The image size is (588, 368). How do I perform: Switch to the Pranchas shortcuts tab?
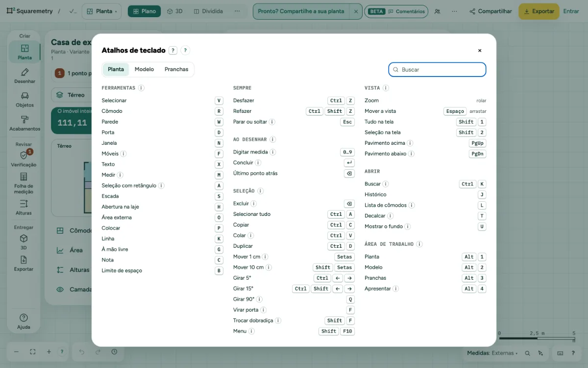click(x=176, y=69)
